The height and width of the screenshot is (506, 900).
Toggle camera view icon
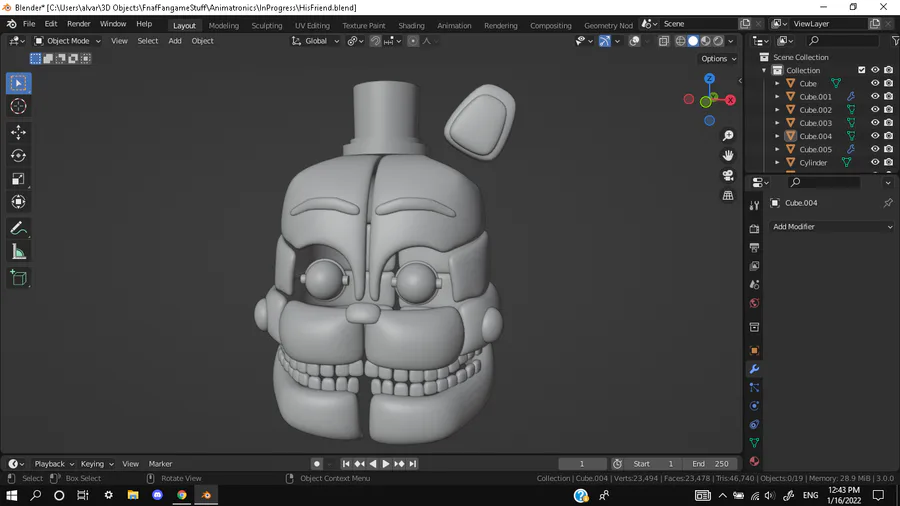click(x=728, y=176)
